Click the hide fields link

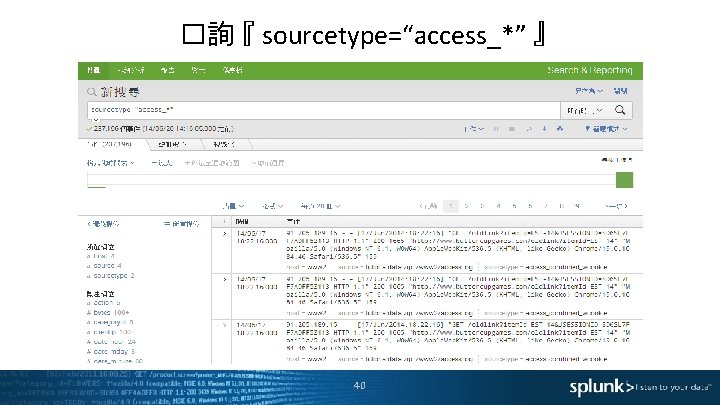103,224
